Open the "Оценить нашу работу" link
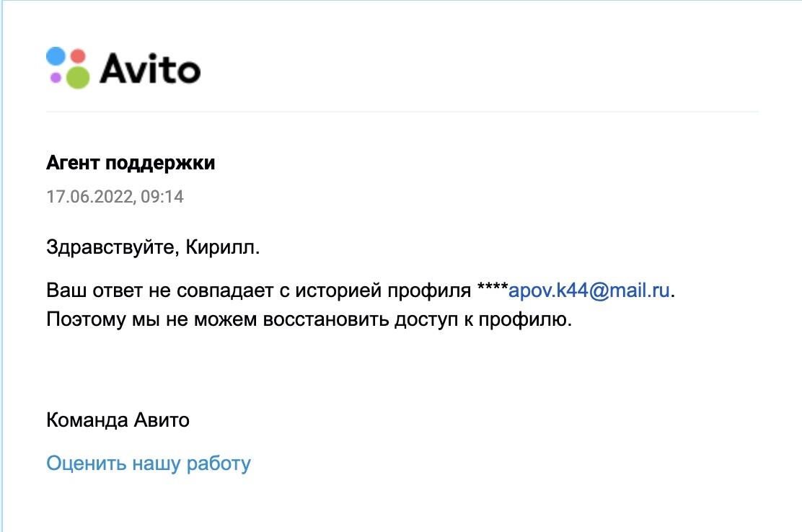Screen dimensions: 802x532 pos(149,463)
